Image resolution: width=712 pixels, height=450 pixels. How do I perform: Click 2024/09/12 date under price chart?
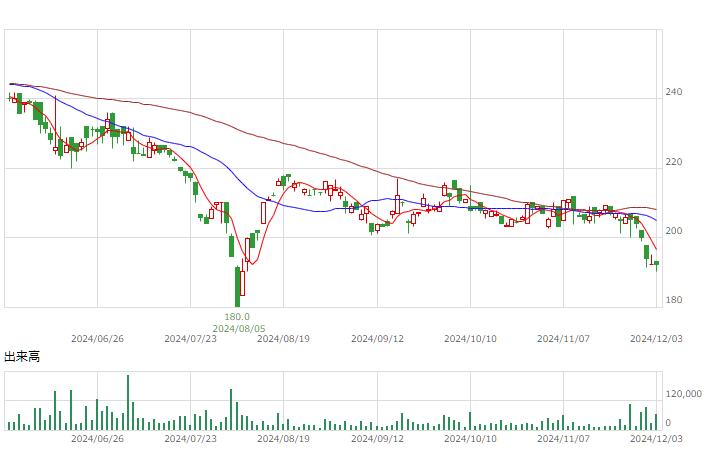[377, 339]
